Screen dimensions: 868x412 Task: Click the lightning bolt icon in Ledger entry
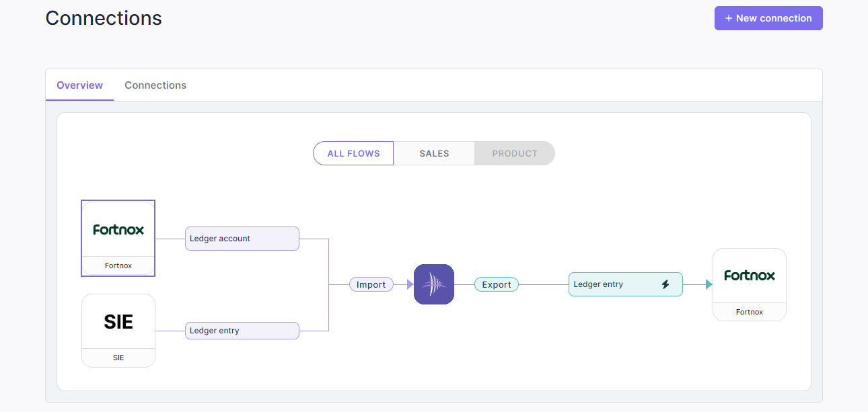tap(665, 284)
